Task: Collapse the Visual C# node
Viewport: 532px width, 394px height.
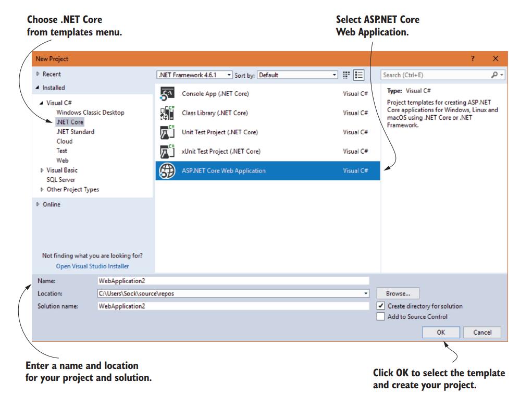Action: 41,103
